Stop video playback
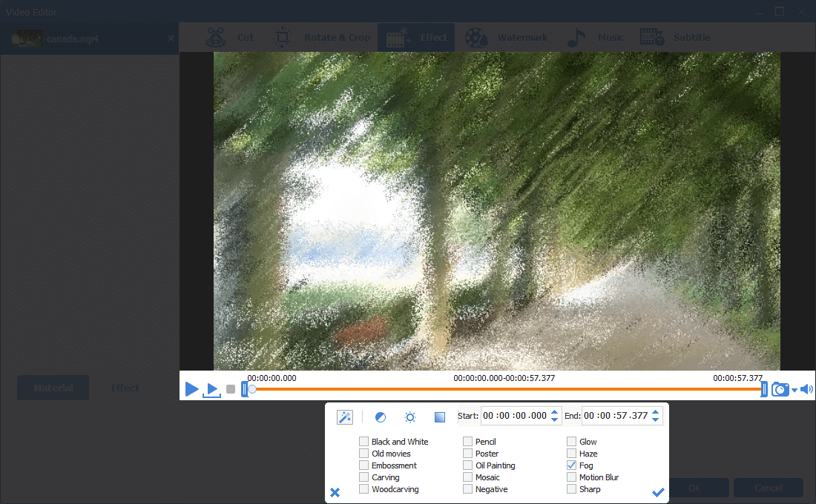 point(231,389)
